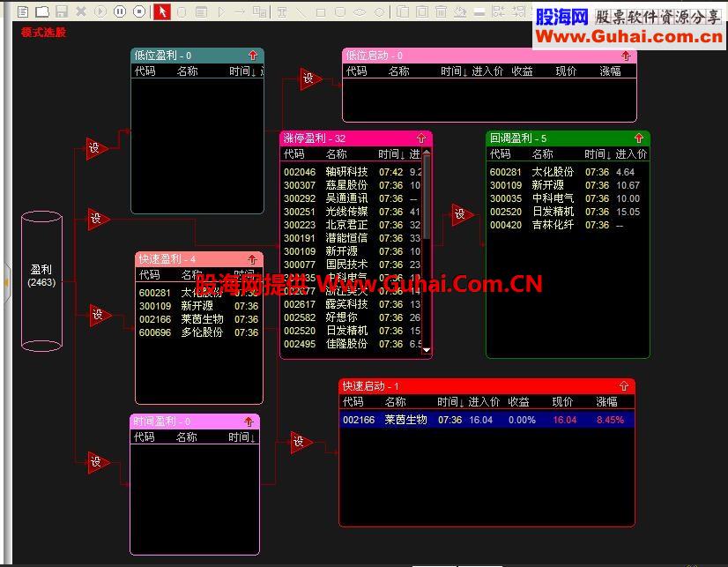Select 002582 好想你 row in 涨停盈利
The width and height of the screenshot is (728, 567).
[x=352, y=317]
